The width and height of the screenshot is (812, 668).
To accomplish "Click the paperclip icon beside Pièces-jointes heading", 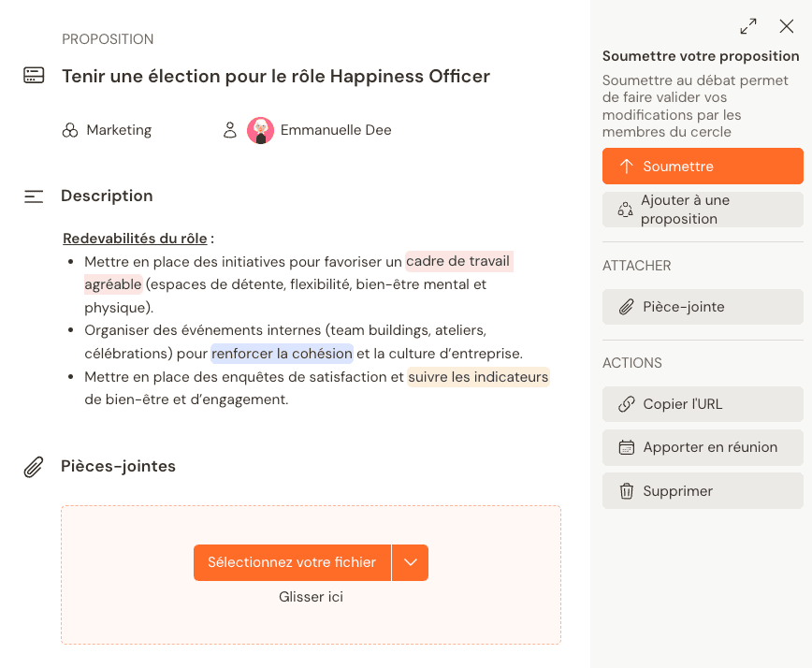I will click(x=34, y=465).
